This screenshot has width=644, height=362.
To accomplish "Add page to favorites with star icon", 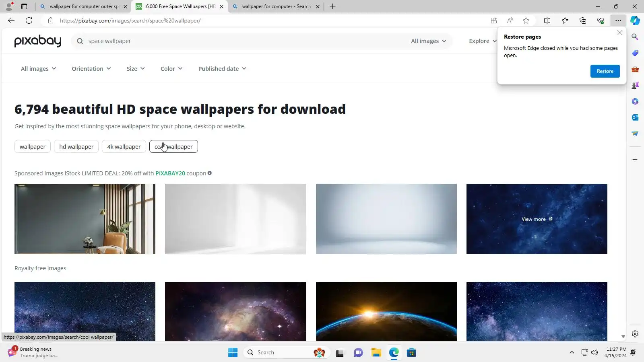I will click(526, 21).
